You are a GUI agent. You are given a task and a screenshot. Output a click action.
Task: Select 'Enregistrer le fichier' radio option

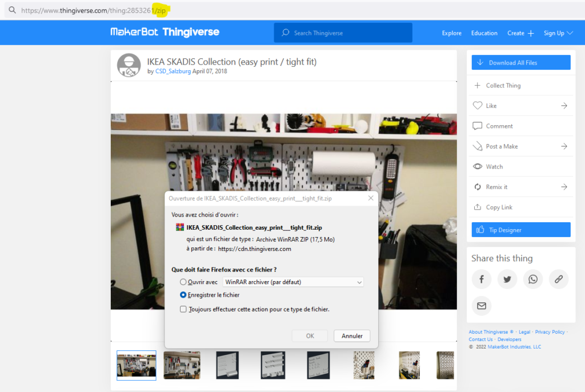pyautogui.click(x=183, y=295)
